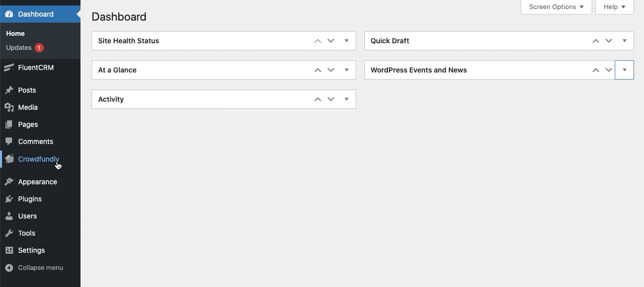This screenshot has height=287, width=644.
Task: Click the Media library icon
Action: (x=9, y=107)
